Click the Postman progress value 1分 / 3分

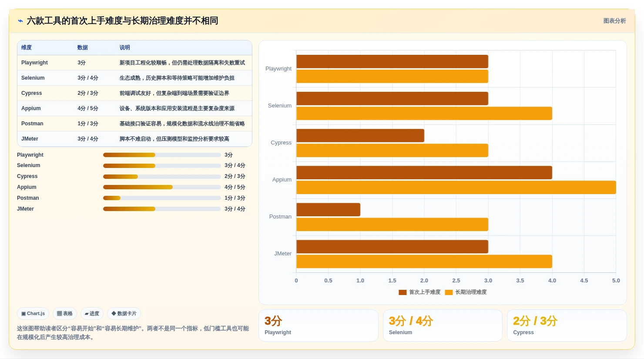pos(235,198)
